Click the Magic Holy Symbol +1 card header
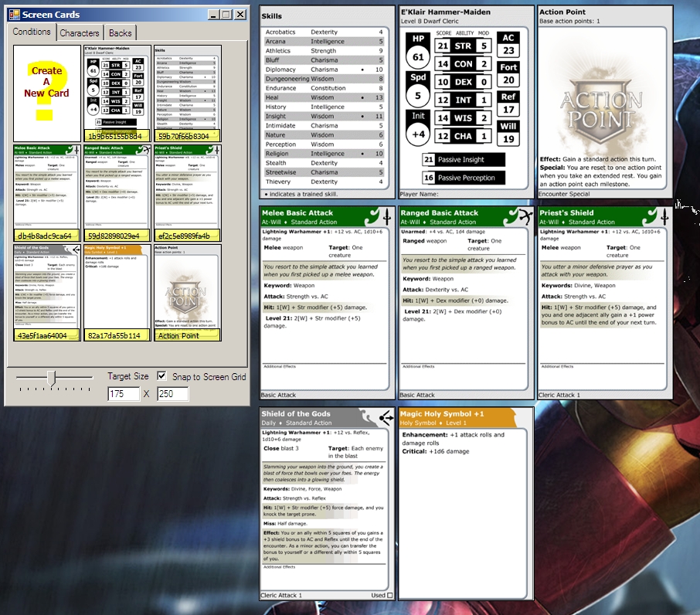 466,418
